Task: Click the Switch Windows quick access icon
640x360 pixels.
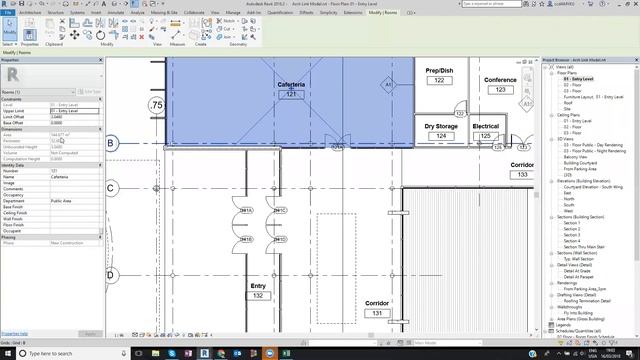Action: (153, 4)
